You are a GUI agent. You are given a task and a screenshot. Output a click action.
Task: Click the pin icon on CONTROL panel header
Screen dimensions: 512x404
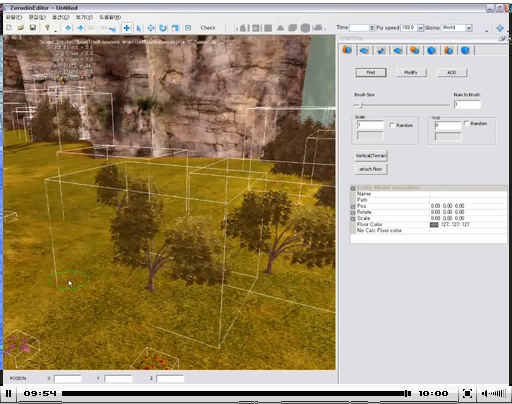502,39
